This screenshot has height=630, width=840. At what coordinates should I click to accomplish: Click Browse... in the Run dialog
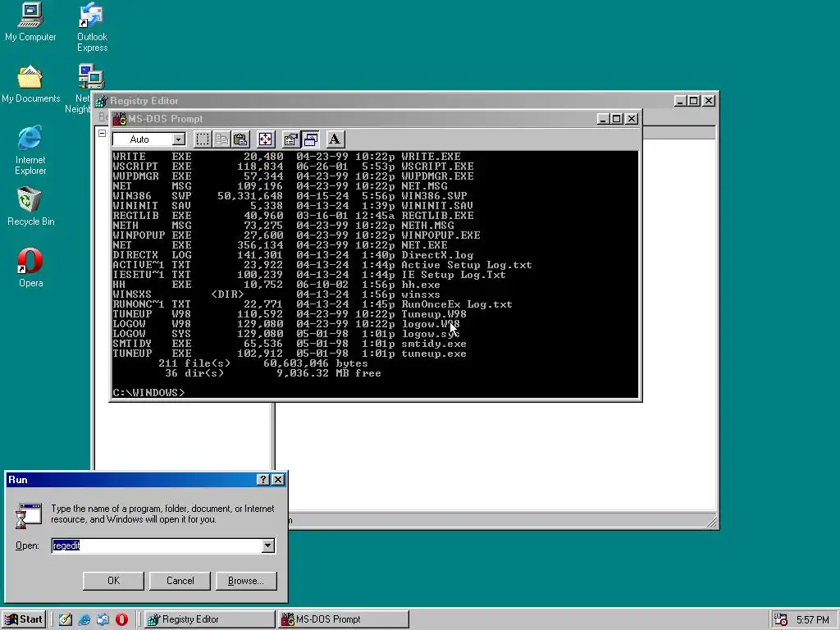[x=246, y=581]
